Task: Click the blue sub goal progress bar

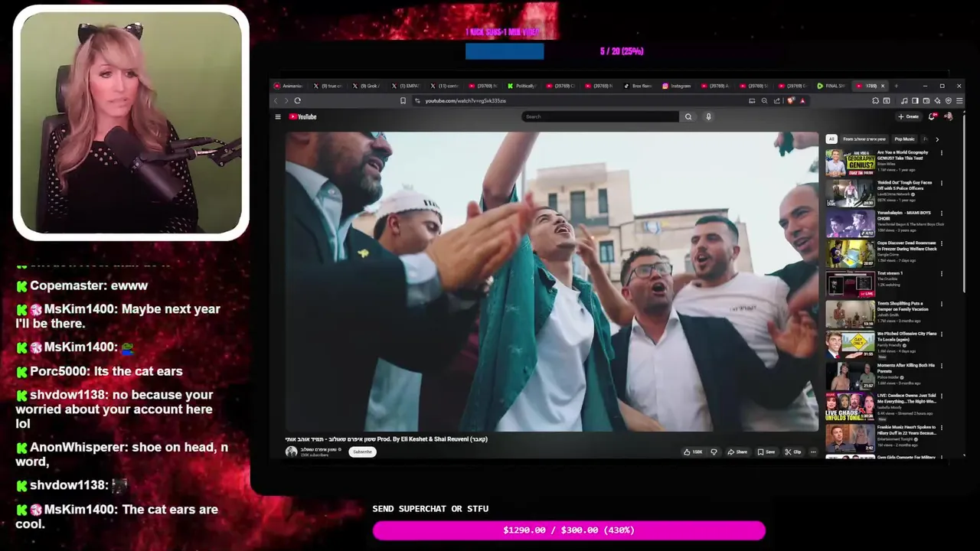Action: point(505,51)
